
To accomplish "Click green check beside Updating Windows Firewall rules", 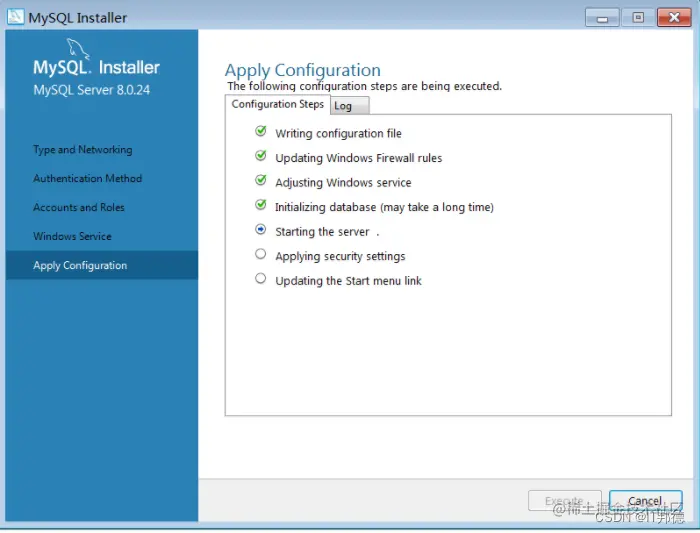I will pos(261,155).
